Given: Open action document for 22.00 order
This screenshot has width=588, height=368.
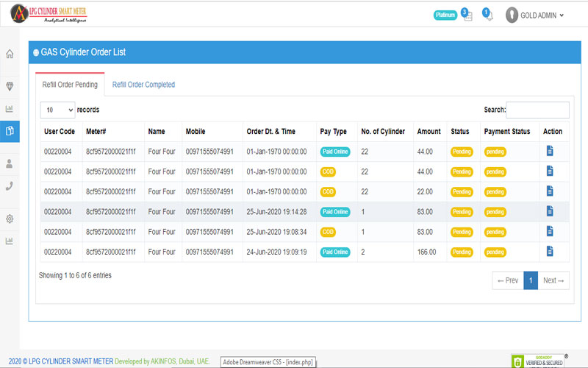Looking at the screenshot, I should (x=550, y=191).
